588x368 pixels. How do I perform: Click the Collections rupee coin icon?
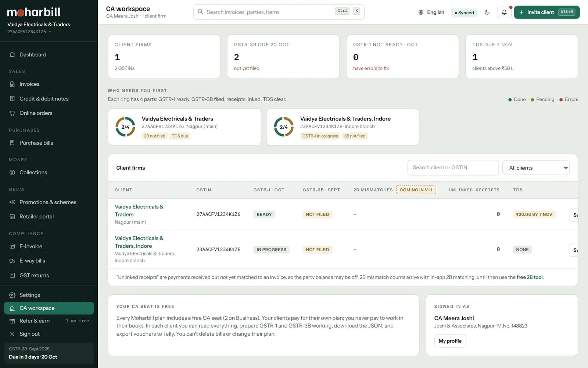coord(12,172)
